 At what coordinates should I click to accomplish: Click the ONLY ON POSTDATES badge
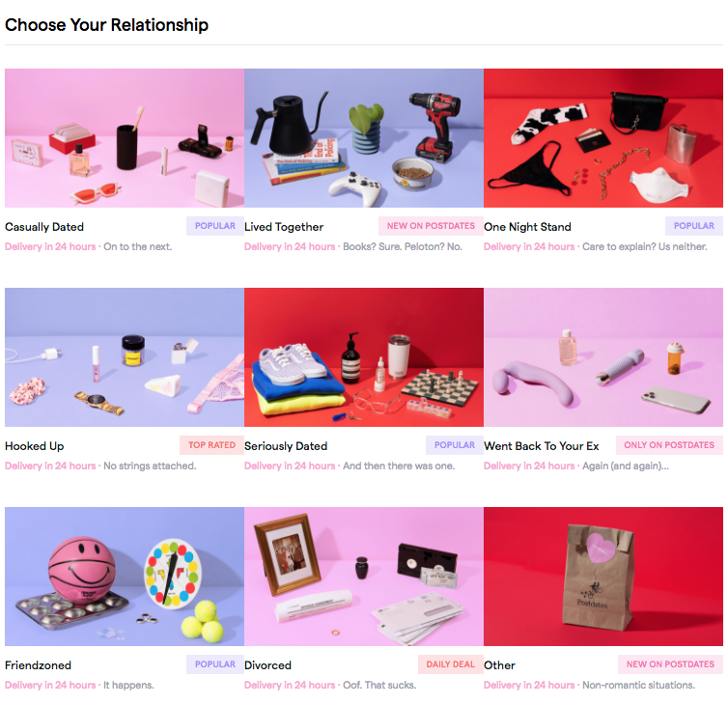(669, 445)
